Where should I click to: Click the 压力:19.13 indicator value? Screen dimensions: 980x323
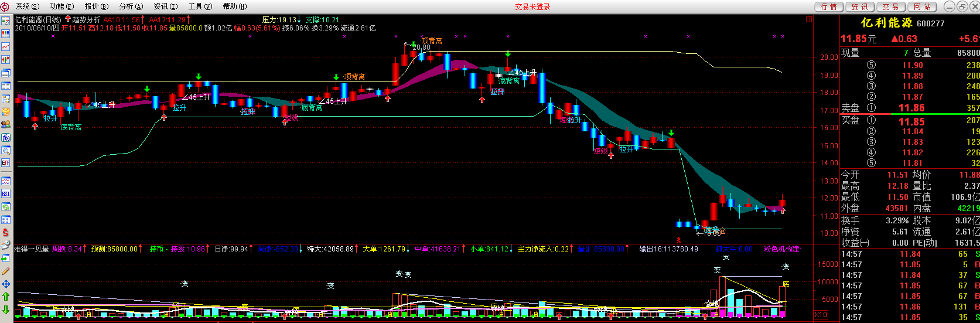coord(279,20)
